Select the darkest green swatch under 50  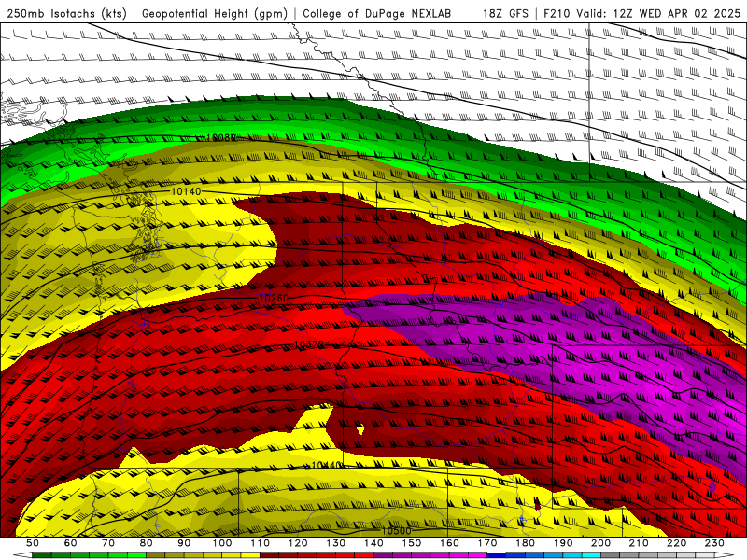(41, 555)
